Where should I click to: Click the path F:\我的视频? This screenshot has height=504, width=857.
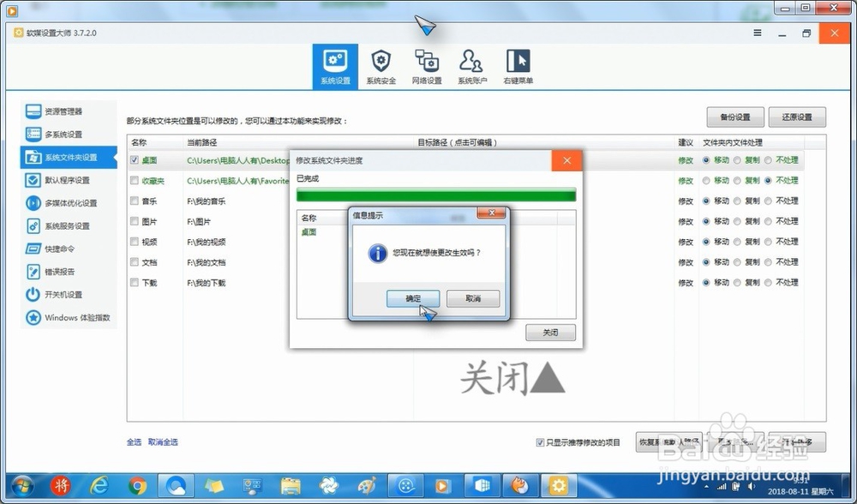(x=206, y=242)
